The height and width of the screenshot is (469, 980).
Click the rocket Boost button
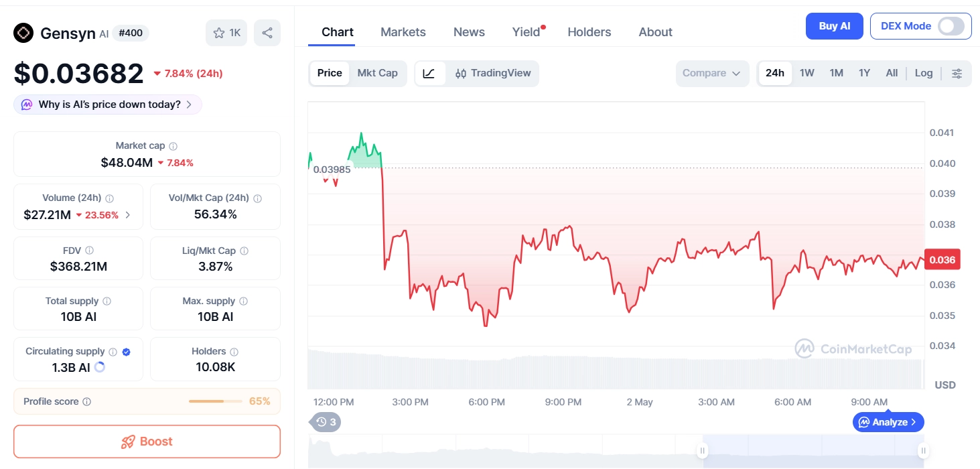pos(147,442)
